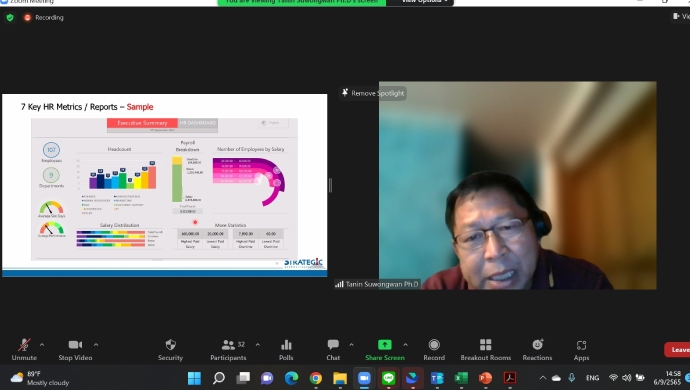Viewport: 690px width, 390px height.
Task: Open the Security shield options
Action: click(x=170, y=350)
